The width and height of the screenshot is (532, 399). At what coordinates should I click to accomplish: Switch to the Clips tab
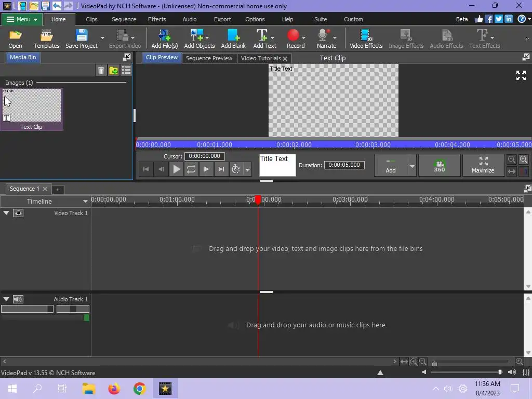91,19
